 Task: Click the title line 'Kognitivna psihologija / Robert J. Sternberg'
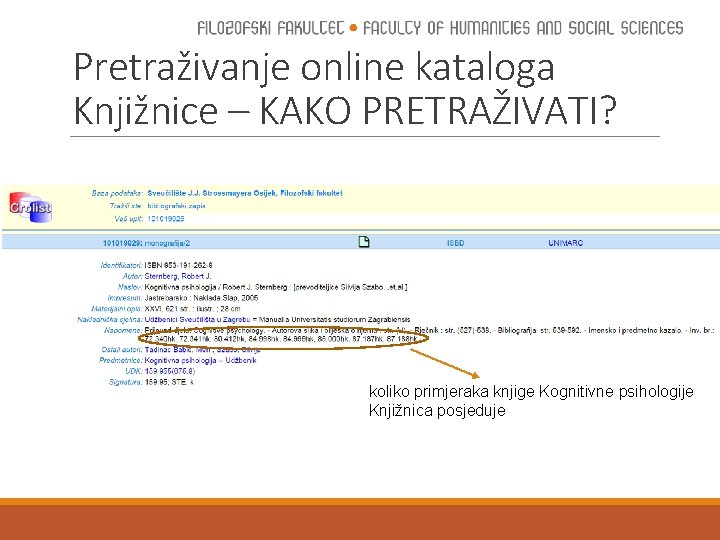(216, 287)
